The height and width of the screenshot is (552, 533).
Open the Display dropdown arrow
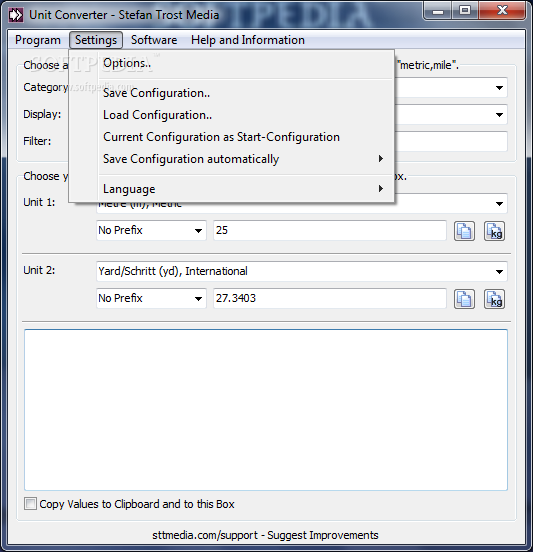[499, 114]
